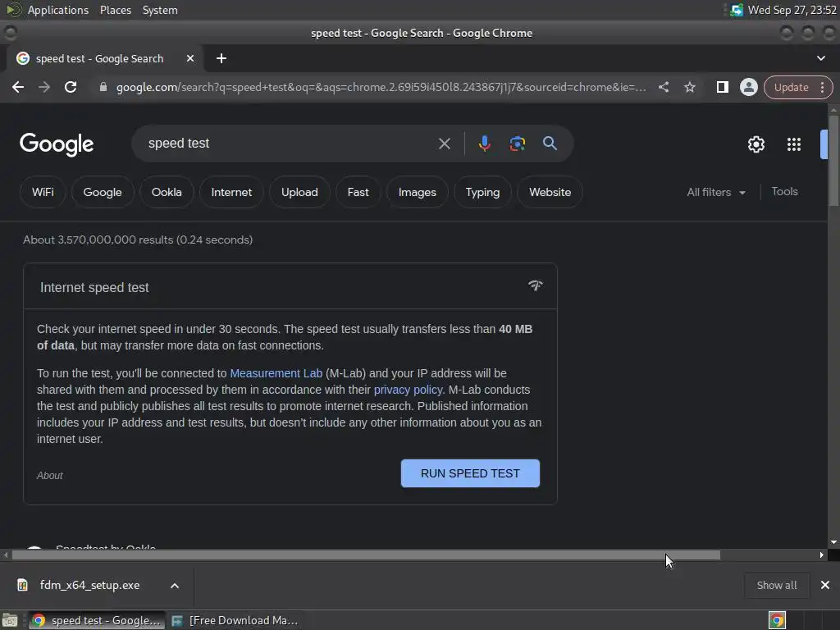Click the Update button in Chrome toolbar
The width and height of the screenshot is (840, 630).
coord(791,87)
